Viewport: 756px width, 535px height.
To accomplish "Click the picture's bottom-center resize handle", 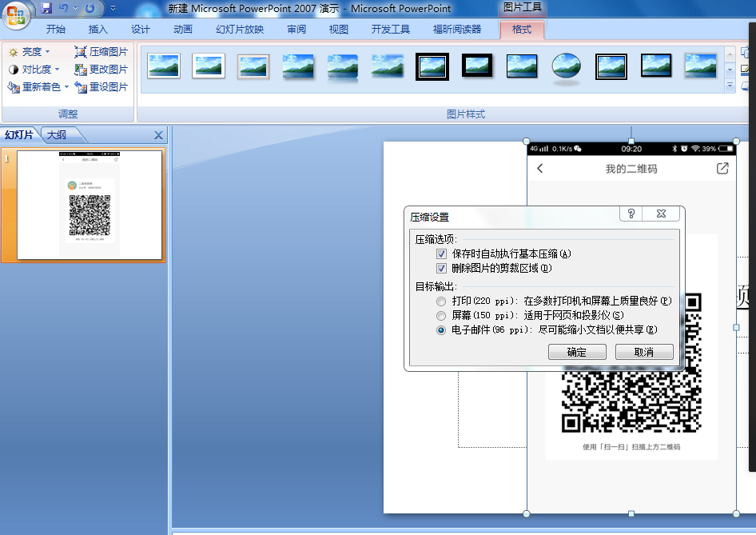I will pos(631,513).
